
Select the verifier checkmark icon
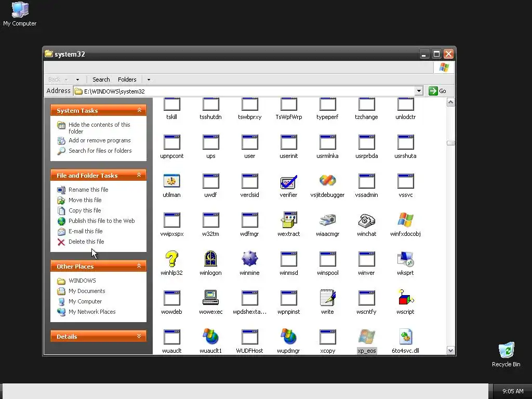pyautogui.click(x=288, y=182)
